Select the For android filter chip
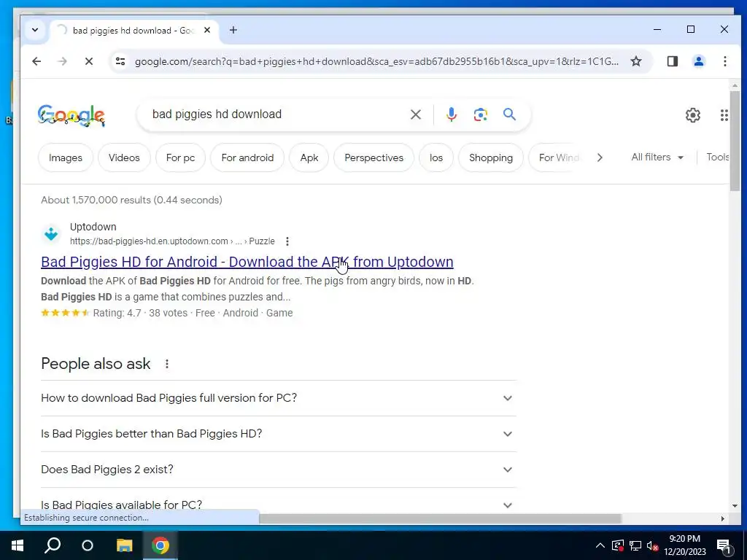The image size is (747, 560). [247, 157]
